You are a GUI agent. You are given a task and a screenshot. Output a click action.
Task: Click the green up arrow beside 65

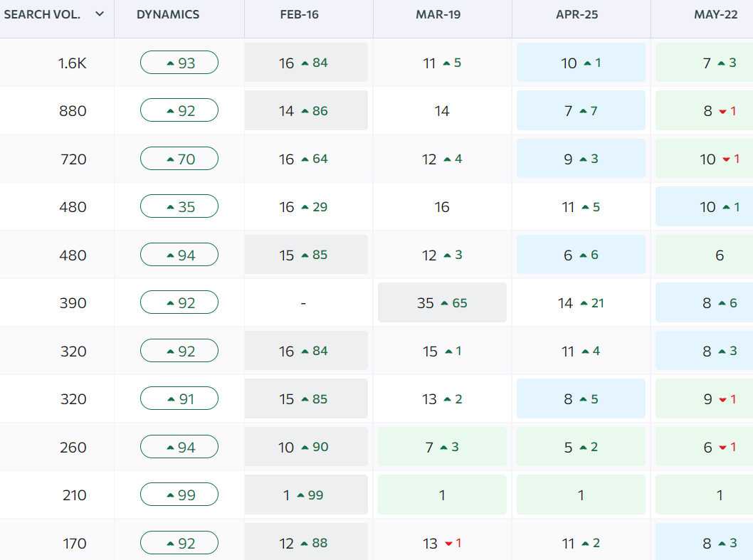pos(445,303)
